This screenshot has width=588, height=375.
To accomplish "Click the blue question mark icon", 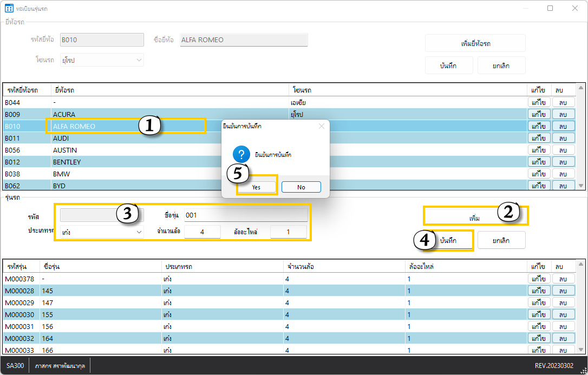I will [241, 154].
